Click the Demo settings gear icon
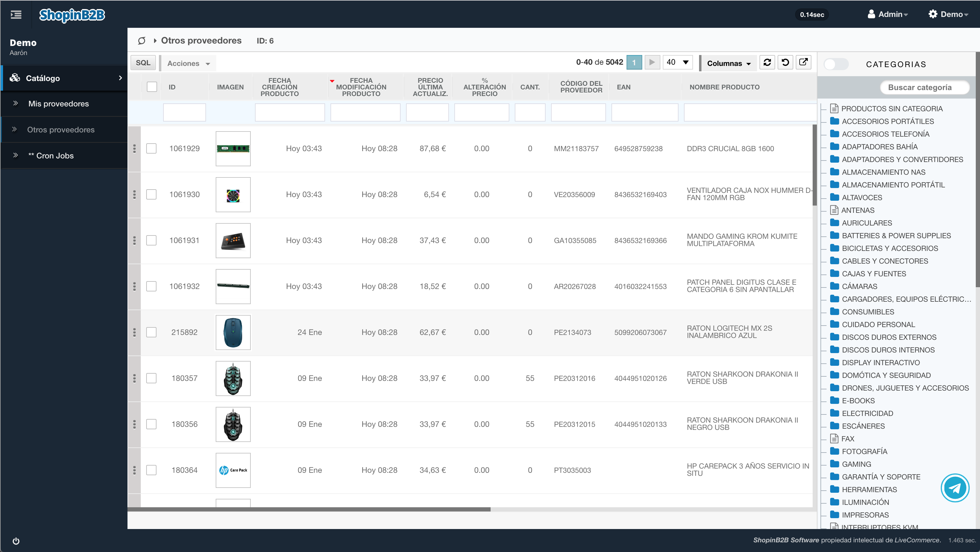 [x=933, y=14]
